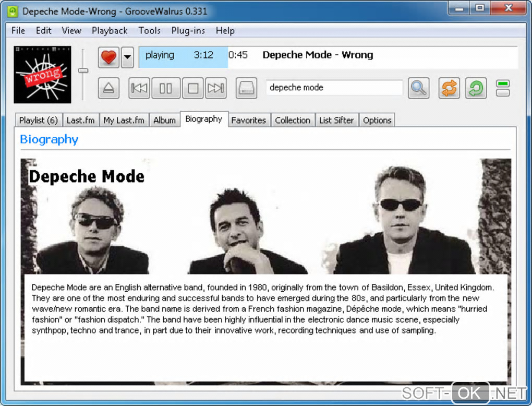Viewport: 532px width, 406px height.
Task: Click the volume slider handle
Action: point(83,70)
